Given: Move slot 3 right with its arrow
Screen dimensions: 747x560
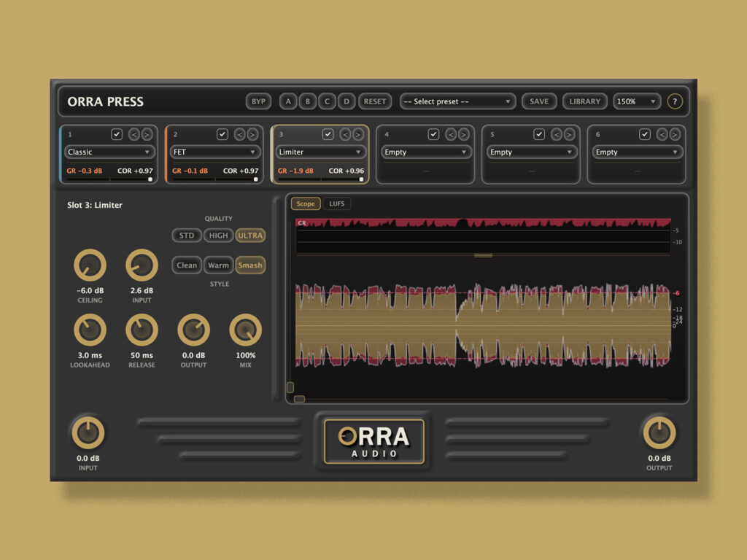Looking at the screenshot, I should point(357,135).
